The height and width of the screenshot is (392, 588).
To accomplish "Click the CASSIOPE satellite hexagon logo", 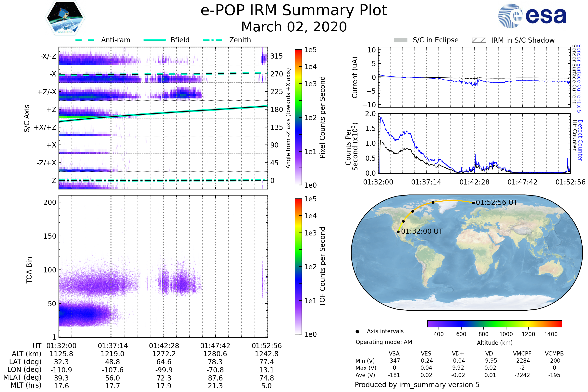I will [x=65, y=18].
